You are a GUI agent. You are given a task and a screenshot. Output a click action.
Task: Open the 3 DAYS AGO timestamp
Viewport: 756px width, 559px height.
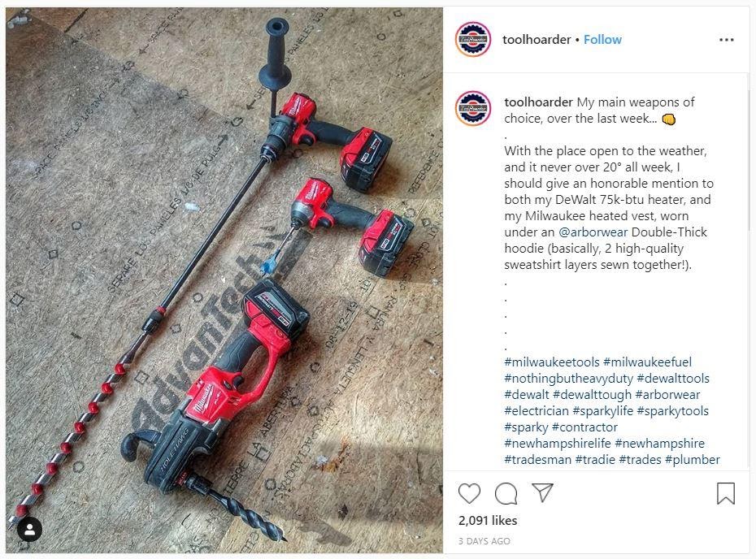[484, 541]
